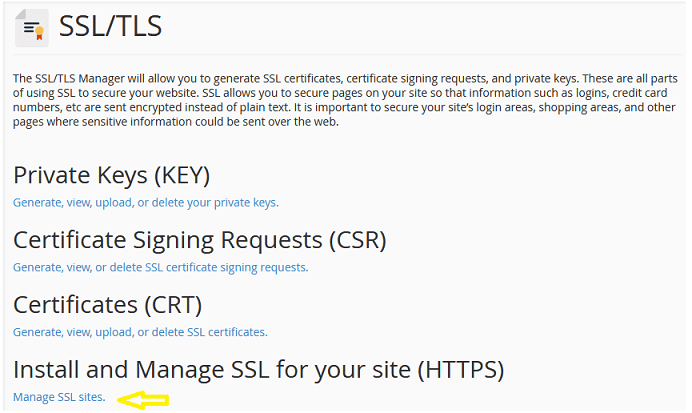Click the SSL/TLS Manager description paragraph

345,100
